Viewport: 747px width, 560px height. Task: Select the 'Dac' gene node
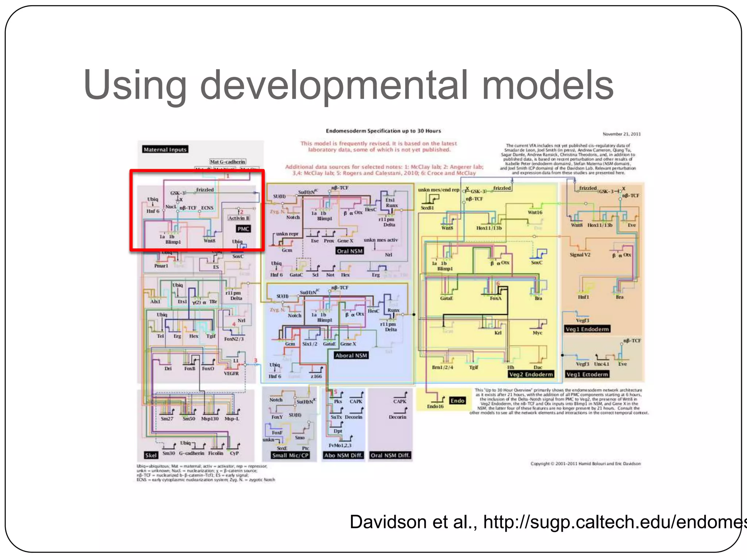tap(538, 367)
